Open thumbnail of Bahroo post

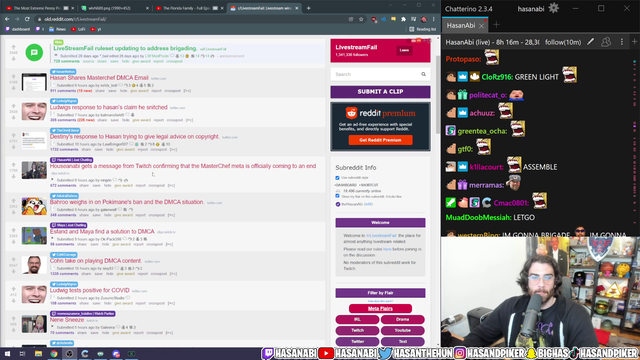point(34,206)
